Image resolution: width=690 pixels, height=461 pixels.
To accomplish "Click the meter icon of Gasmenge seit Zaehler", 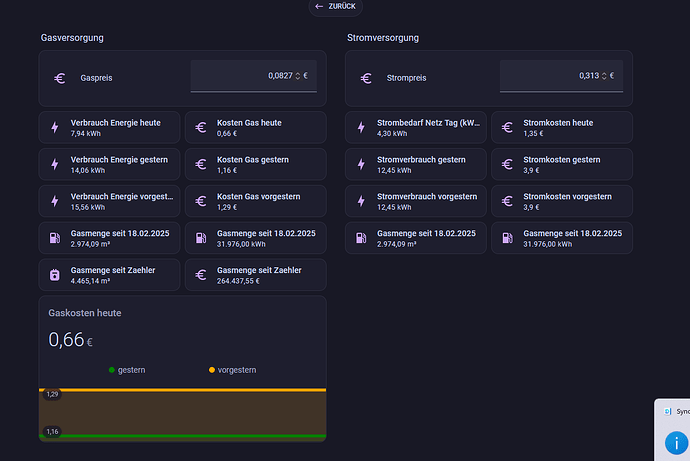I will 55,275.
